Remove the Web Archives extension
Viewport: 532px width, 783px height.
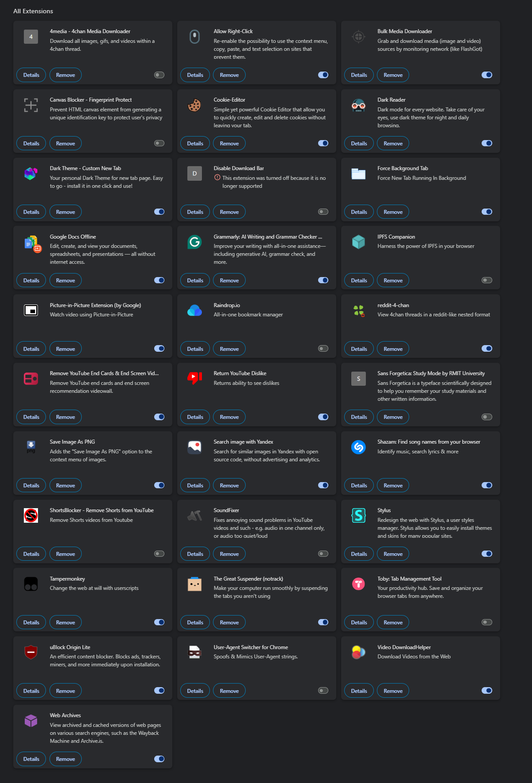click(65, 759)
